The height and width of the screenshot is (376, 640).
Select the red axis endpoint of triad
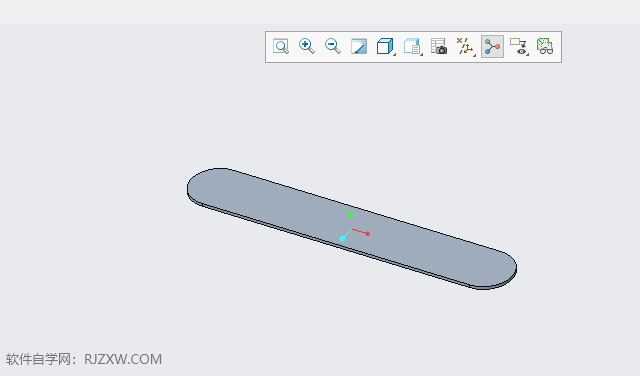click(367, 234)
